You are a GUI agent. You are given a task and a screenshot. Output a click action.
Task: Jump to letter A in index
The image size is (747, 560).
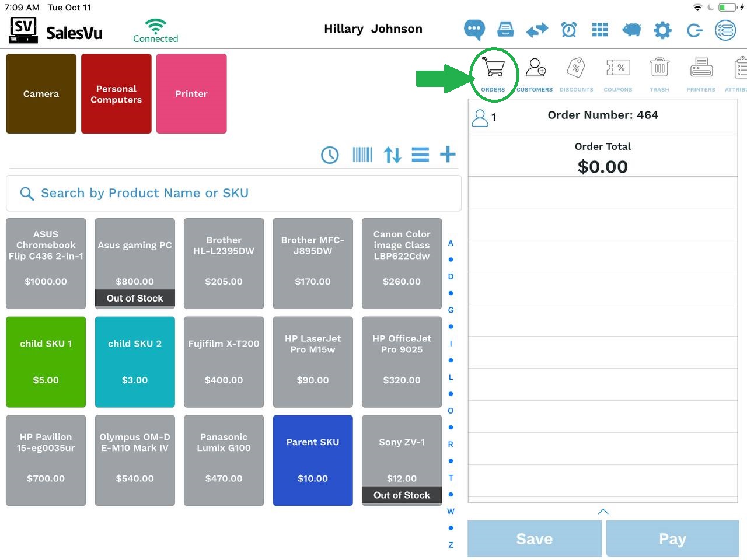coord(451,243)
